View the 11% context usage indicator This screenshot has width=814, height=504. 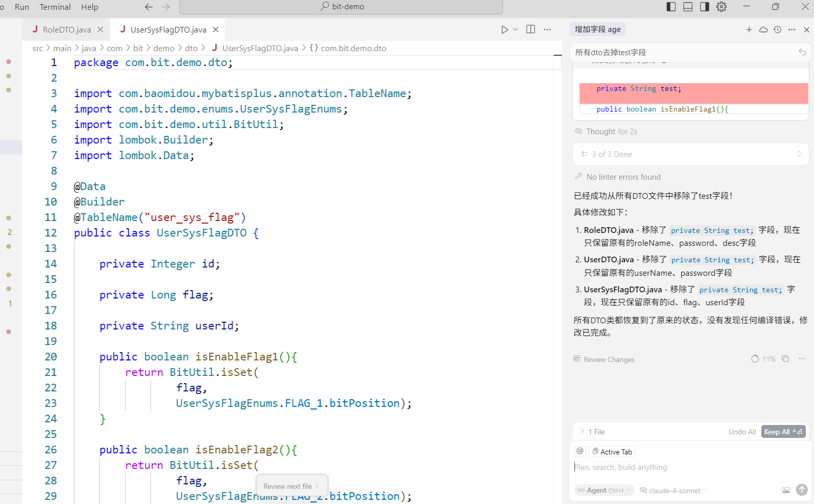(x=763, y=359)
